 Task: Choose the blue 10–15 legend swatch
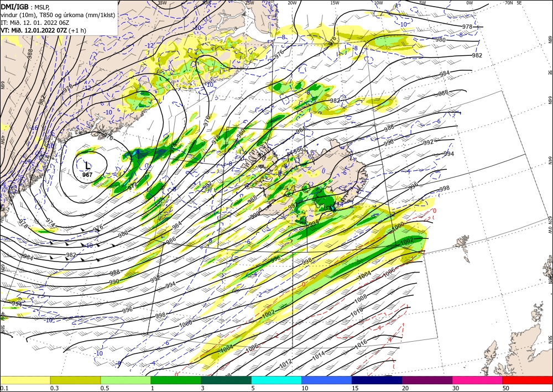(x=327, y=380)
